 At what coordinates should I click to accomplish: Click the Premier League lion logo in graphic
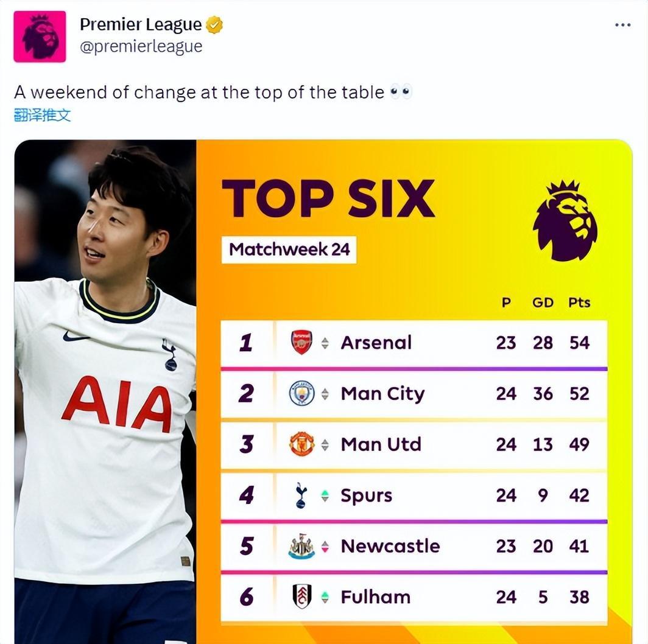565,220
